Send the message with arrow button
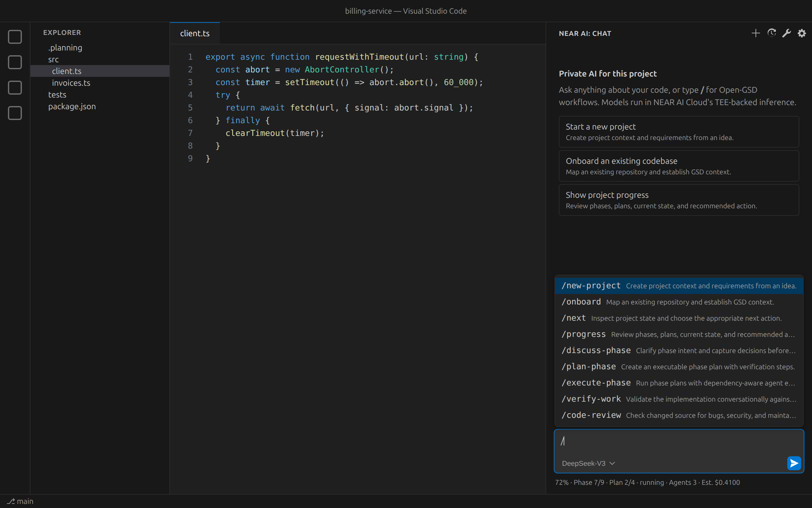812x508 pixels. point(794,463)
